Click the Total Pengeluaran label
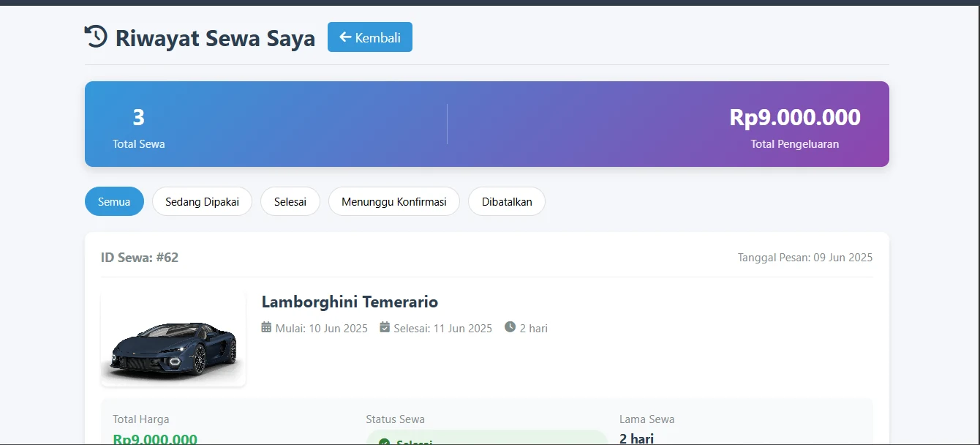 (x=795, y=144)
